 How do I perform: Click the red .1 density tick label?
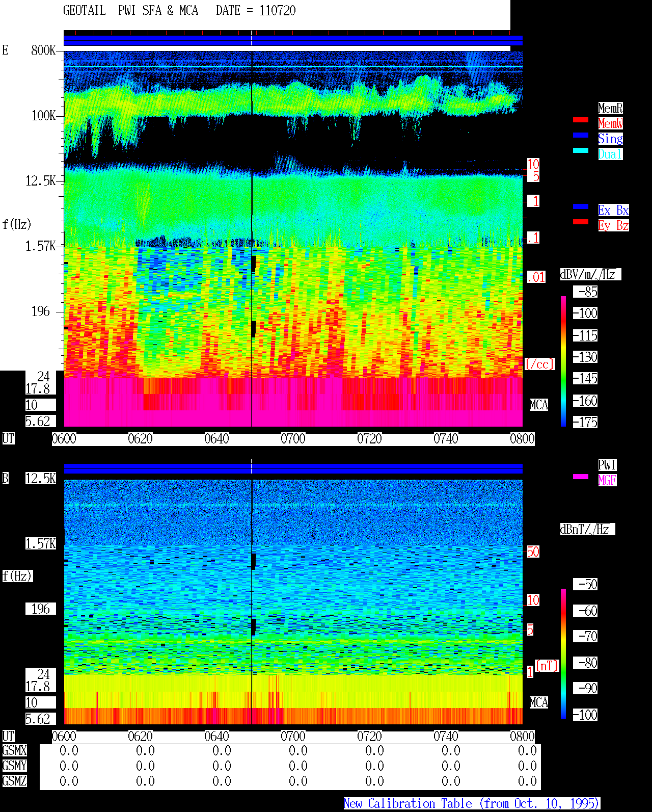[533, 238]
